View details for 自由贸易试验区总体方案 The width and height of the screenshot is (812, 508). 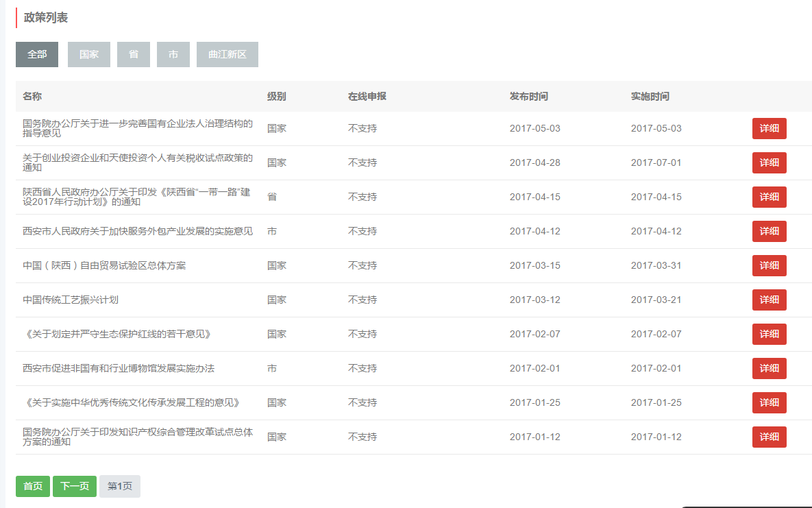[x=769, y=265]
